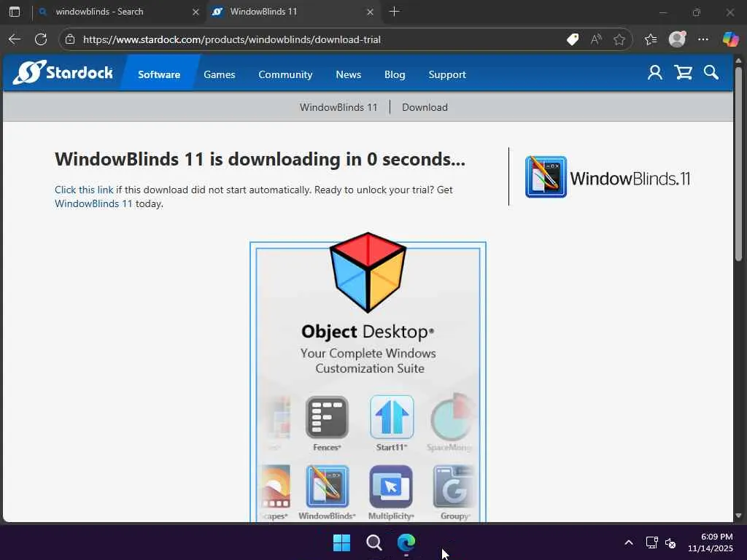The width and height of the screenshot is (747, 560).
Task: Open the Community menu item
Action: click(285, 75)
